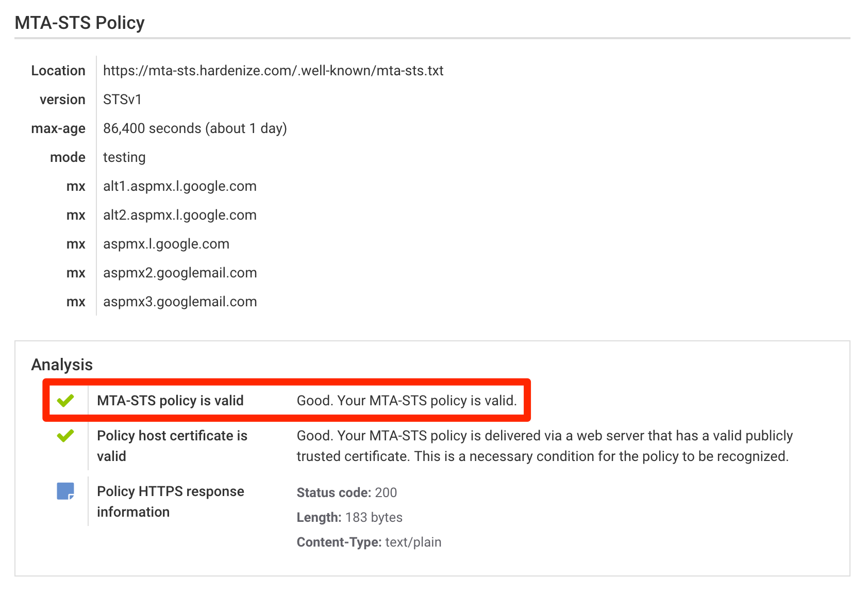Click the Status code 200 line
Image resolution: width=868 pixels, height=593 pixels.
347,492
